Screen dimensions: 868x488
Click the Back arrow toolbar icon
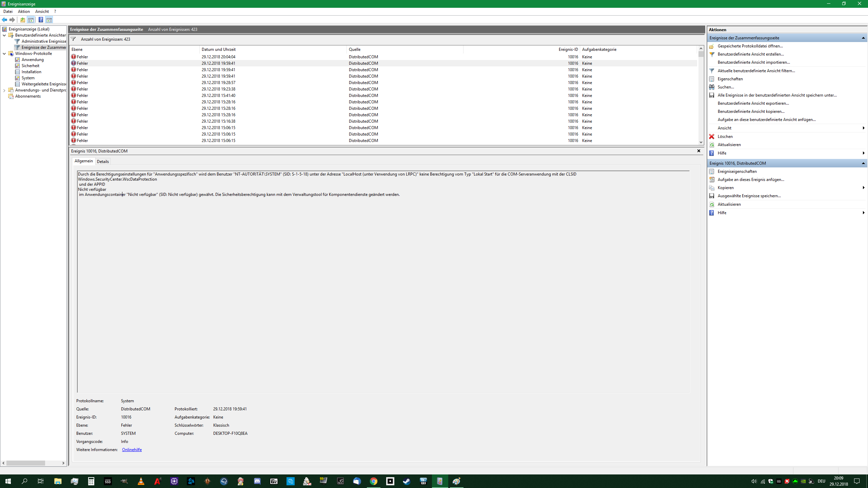click(4, 20)
